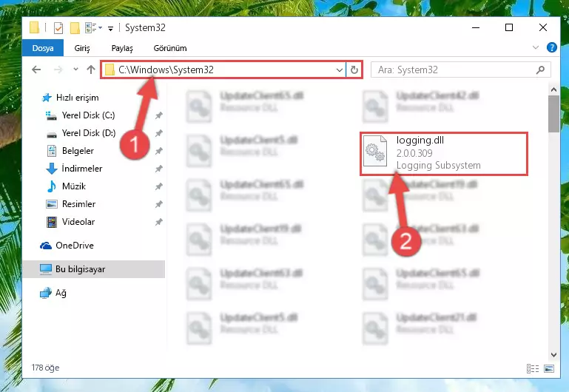Expand the address bar history dropdown
Image resolution: width=569 pixels, height=392 pixels.
(x=340, y=70)
